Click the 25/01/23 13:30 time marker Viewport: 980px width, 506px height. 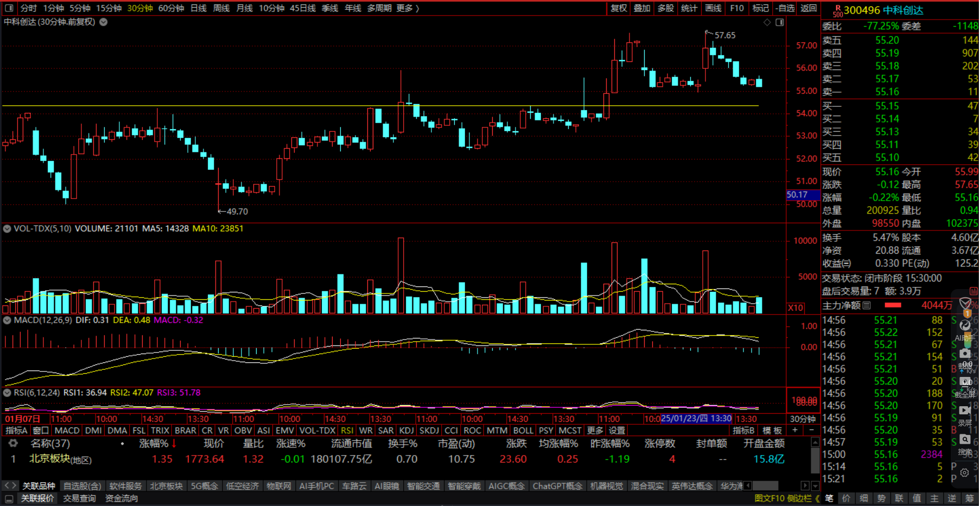[x=696, y=419]
